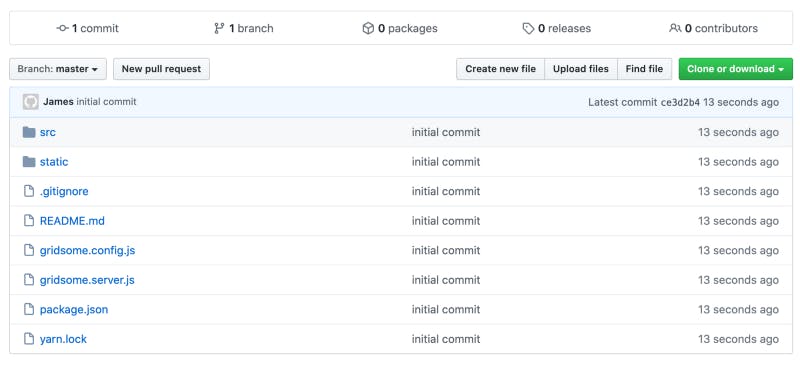View the 1 branch link
This screenshot has width=800, height=365.
tap(244, 29)
